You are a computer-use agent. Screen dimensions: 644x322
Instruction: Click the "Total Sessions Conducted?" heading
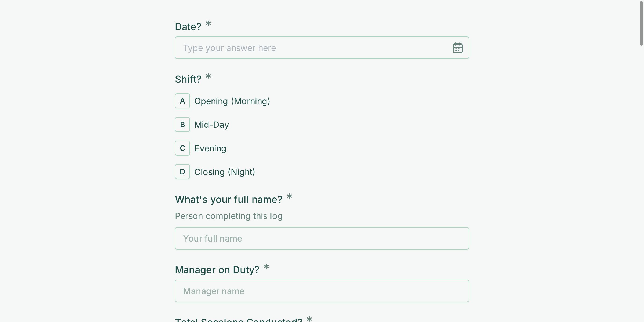pos(239,320)
